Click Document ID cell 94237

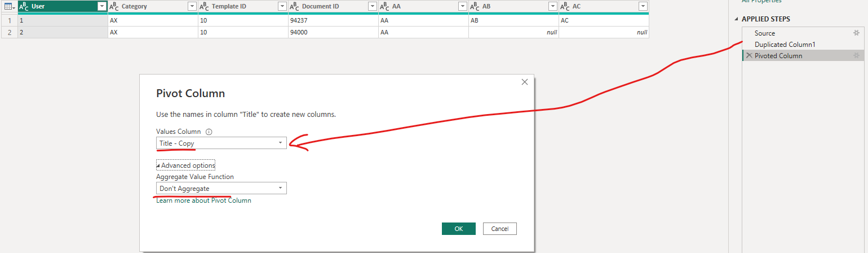(x=333, y=20)
